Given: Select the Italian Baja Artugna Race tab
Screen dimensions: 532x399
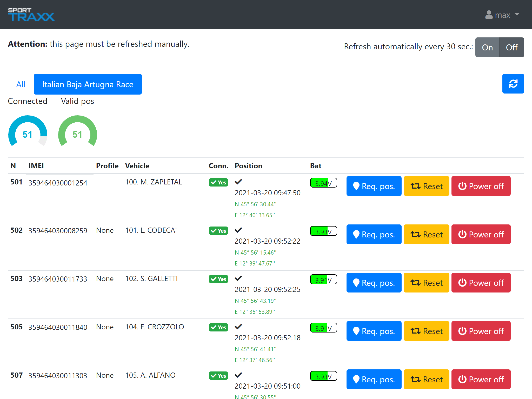Looking at the screenshot, I should pyautogui.click(x=88, y=84).
